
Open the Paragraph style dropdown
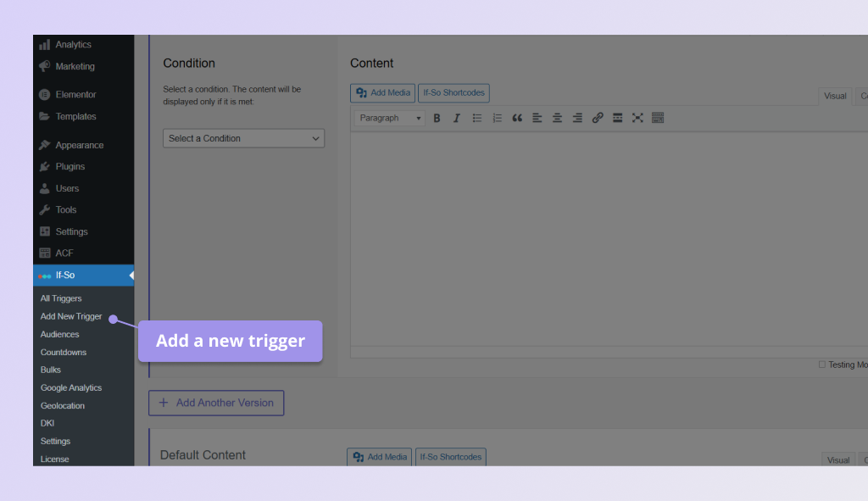click(388, 118)
